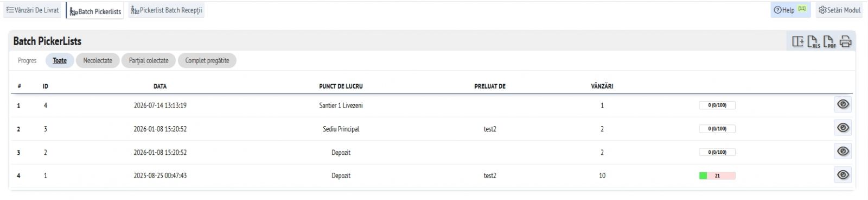The height and width of the screenshot is (200, 868).
Task: Switch to Vânzări De Livrat tab
Action: (33, 10)
